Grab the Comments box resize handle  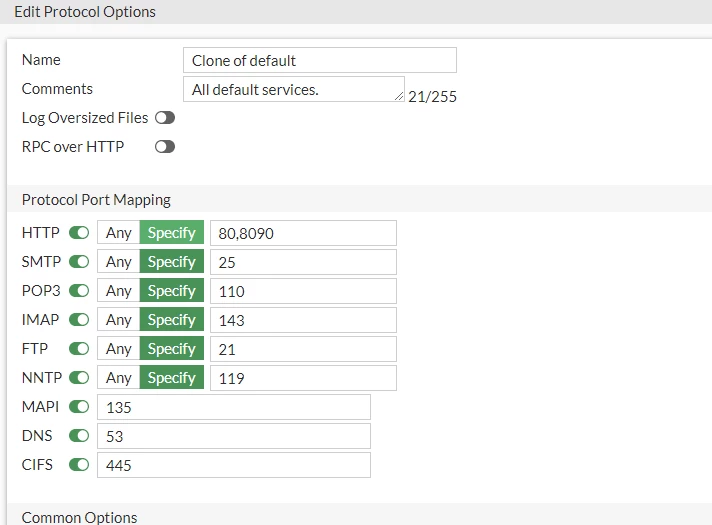[x=399, y=96]
